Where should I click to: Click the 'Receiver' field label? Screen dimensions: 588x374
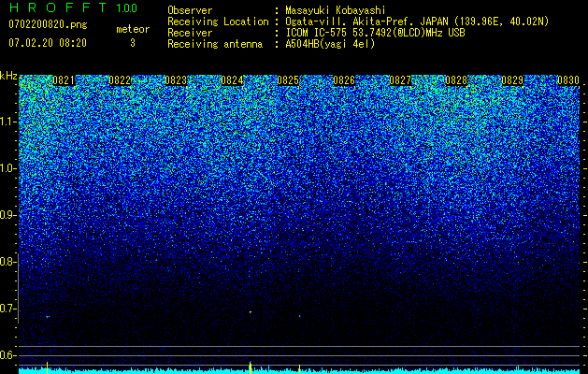coord(190,33)
